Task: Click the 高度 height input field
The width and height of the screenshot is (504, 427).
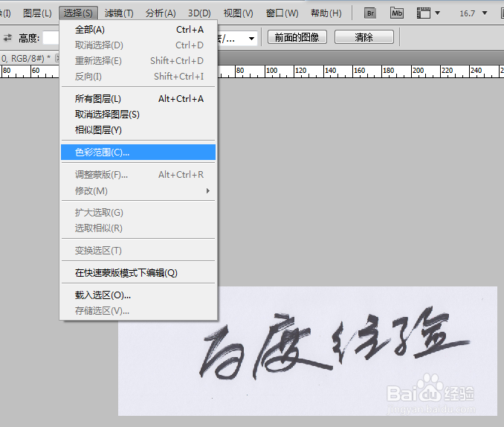Action: tap(51, 38)
